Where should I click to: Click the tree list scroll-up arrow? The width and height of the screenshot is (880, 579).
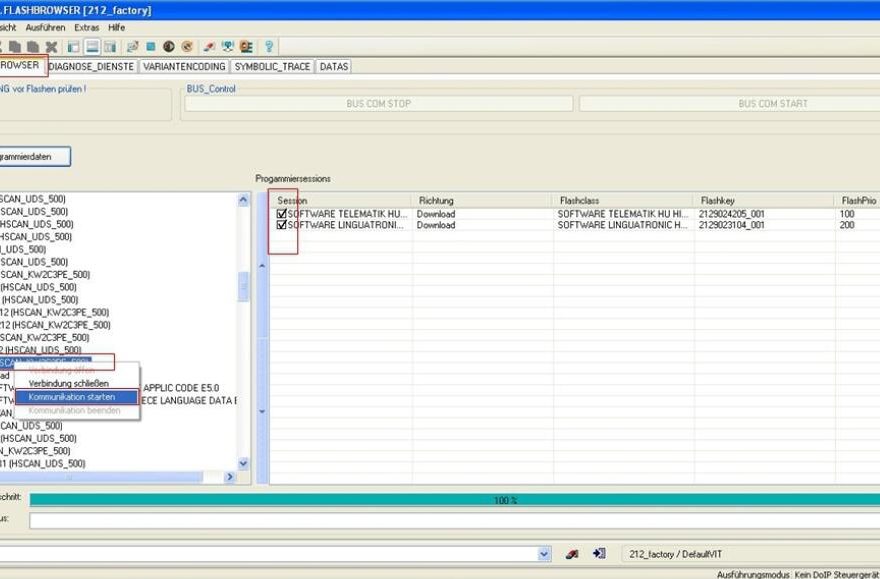[x=243, y=200]
